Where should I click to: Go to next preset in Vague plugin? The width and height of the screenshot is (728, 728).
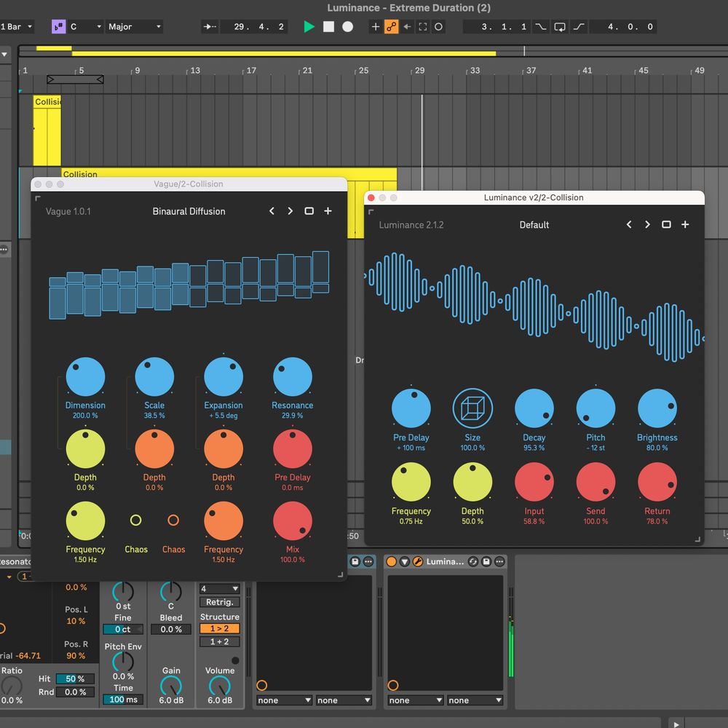pos(290,211)
